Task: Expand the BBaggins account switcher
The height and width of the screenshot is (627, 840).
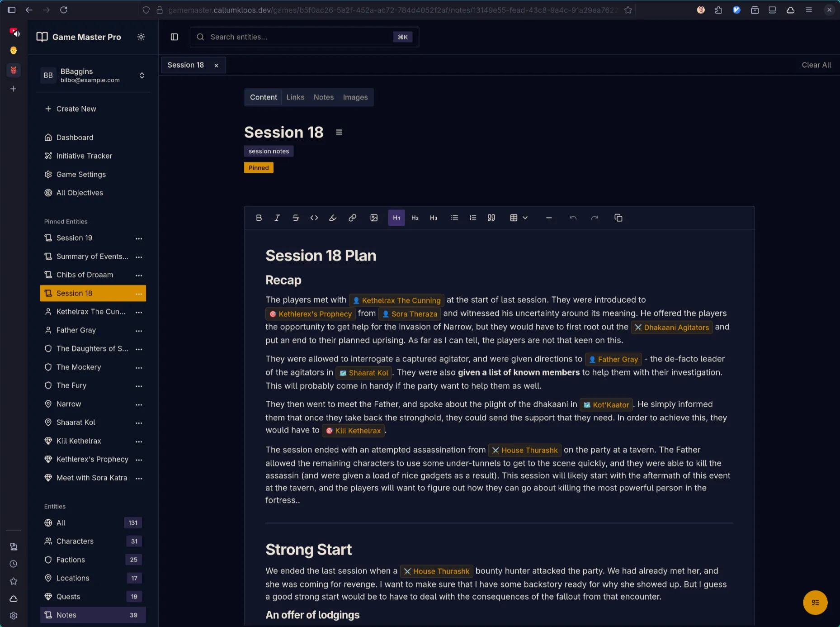Action: (x=142, y=76)
